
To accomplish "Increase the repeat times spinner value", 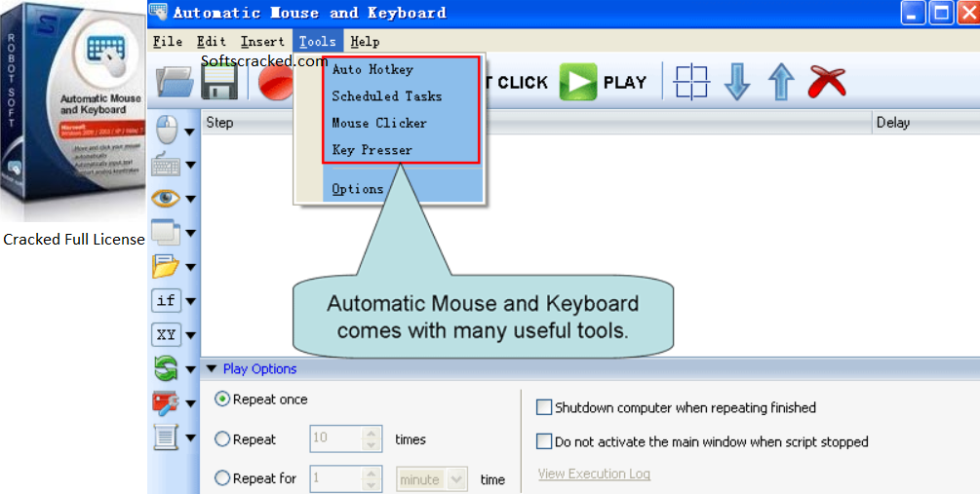I will [x=372, y=433].
